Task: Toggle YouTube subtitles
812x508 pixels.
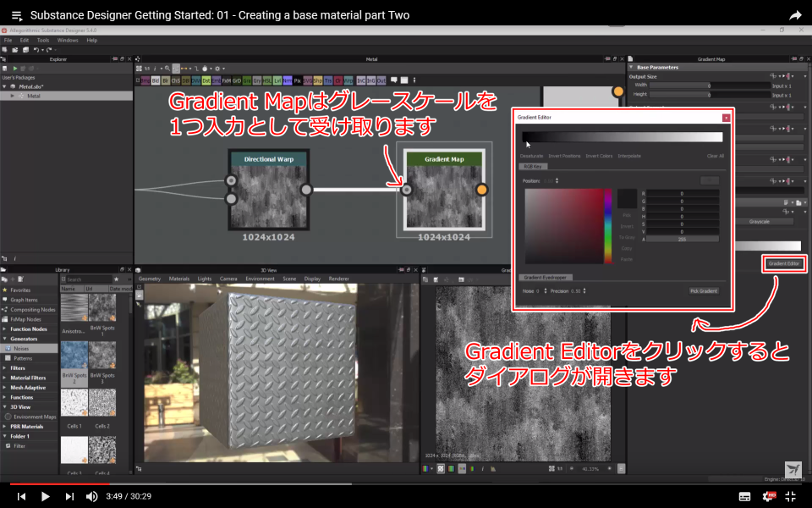Action: point(744,497)
